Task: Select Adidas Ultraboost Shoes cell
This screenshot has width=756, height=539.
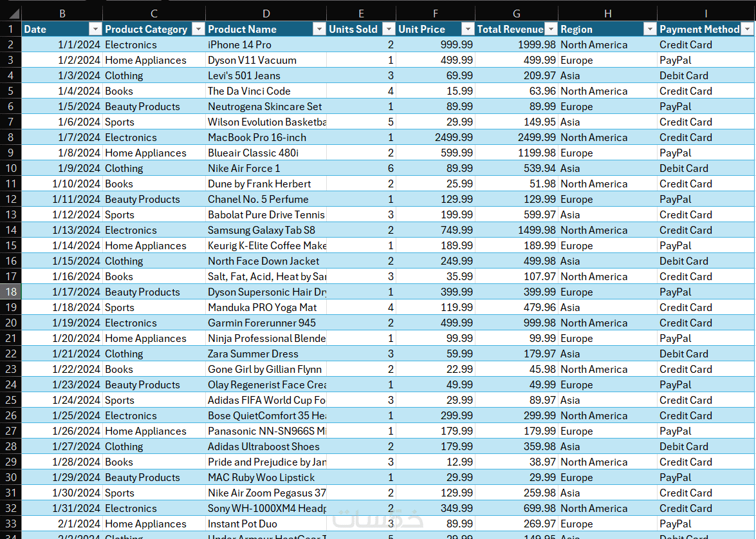Action: (x=266, y=446)
